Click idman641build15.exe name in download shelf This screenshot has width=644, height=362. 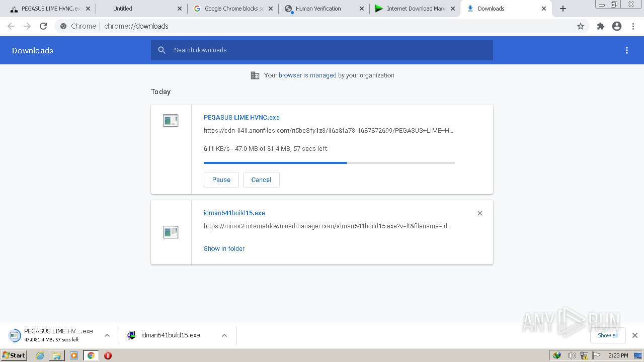(x=171, y=335)
